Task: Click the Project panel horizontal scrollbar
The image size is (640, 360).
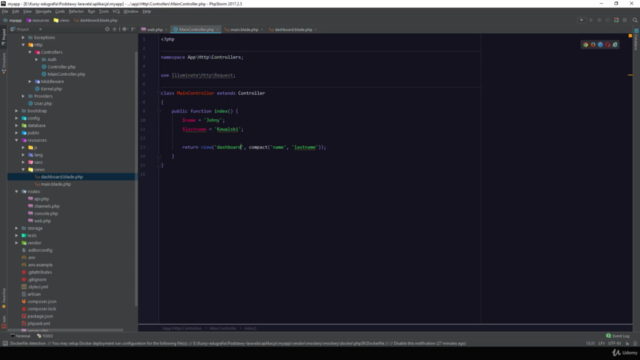Action: pos(65,330)
